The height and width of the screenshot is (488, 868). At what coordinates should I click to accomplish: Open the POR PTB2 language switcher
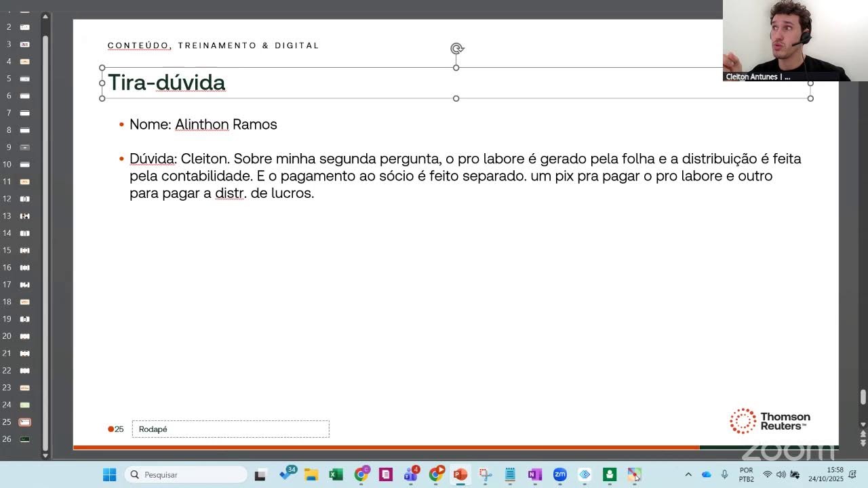[746, 474]
